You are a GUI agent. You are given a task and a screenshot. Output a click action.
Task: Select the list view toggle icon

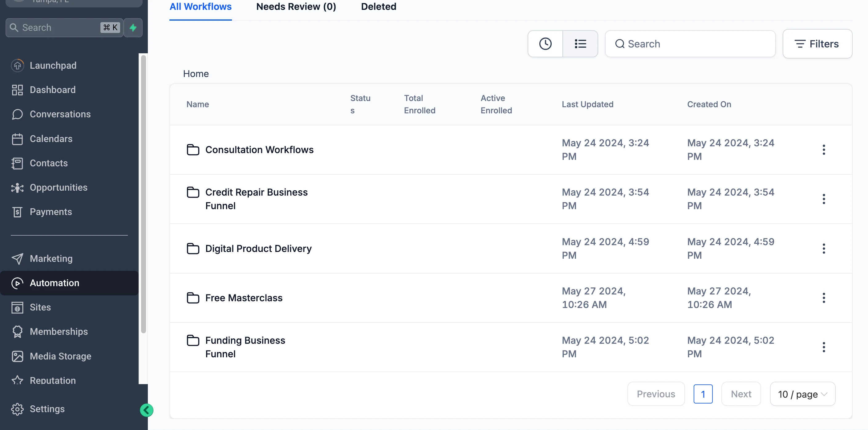(x=580, y=44)
